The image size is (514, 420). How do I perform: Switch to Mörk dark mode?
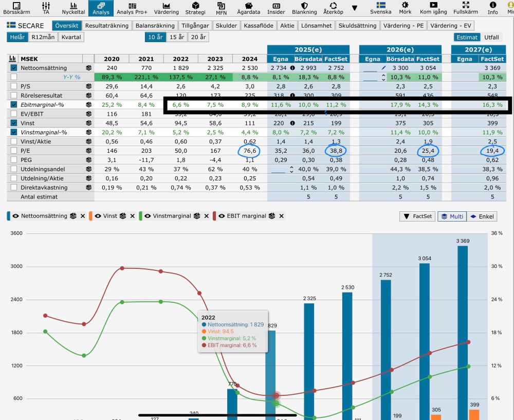(x=405, y=8)
